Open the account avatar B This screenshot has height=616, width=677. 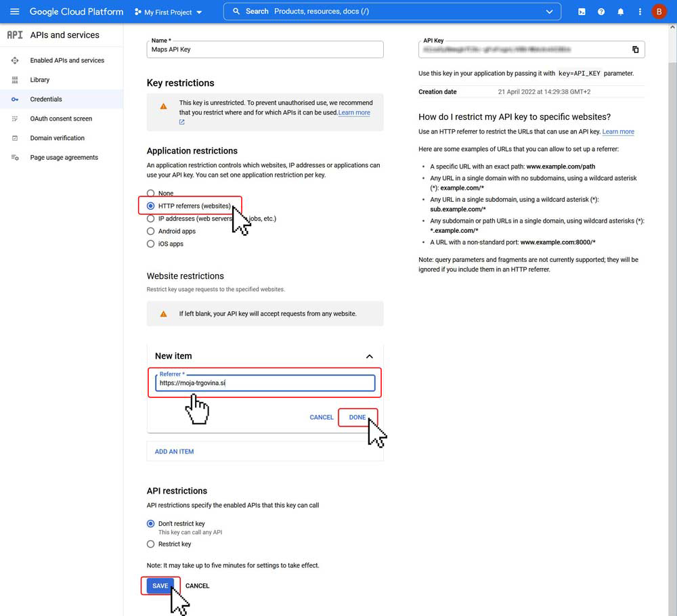[659, 12]
